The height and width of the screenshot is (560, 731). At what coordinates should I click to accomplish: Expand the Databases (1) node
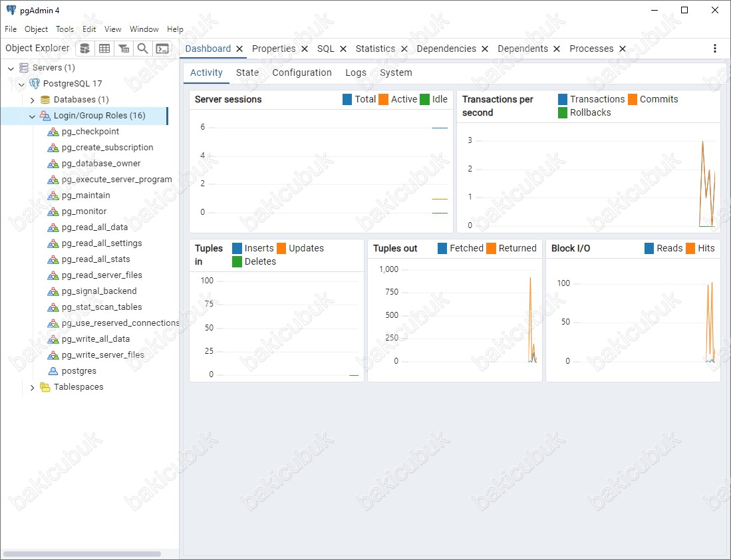32,100
